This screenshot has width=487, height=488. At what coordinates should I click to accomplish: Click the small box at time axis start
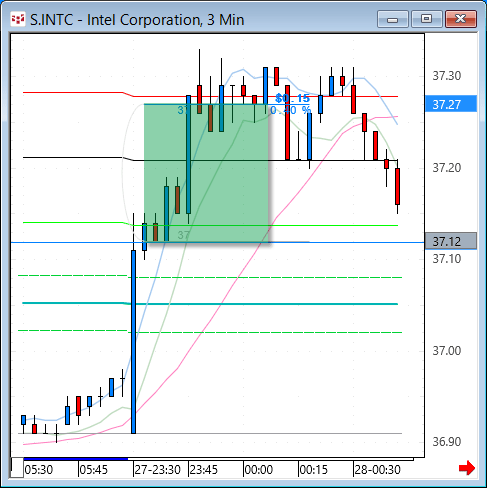17,468
